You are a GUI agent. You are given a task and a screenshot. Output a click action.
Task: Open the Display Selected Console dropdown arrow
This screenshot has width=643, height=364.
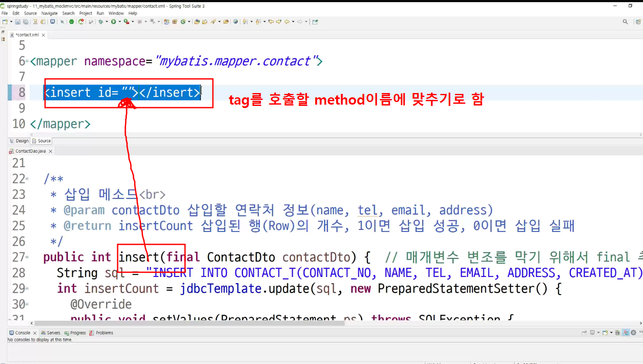tap(598, 332)
